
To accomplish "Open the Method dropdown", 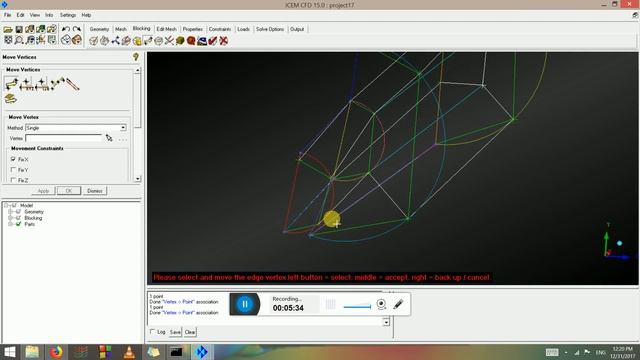I will pos(123,128).
